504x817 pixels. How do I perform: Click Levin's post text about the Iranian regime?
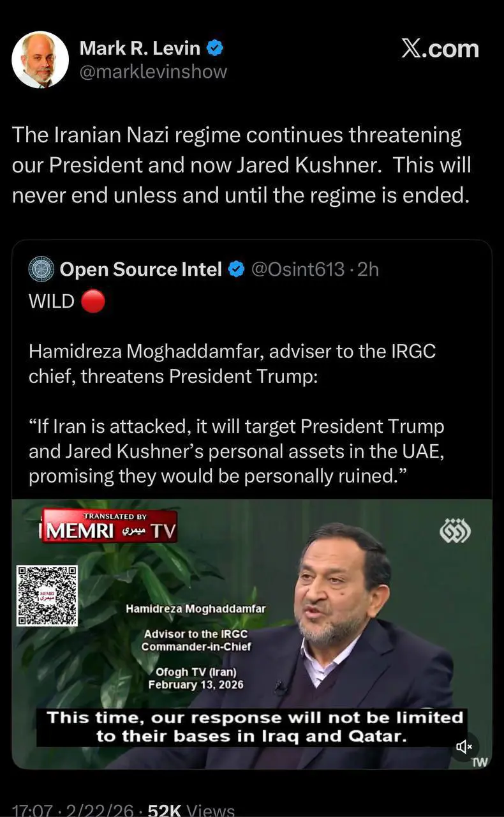click(x=241, y=165)
